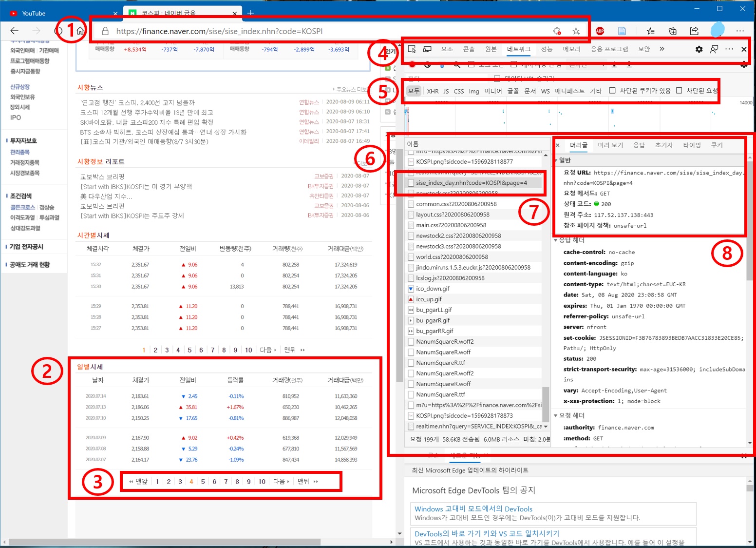Open the 응답 tab of the request
Image resolution: width=756 pixels, height=548 pixels.
(639, 145)
